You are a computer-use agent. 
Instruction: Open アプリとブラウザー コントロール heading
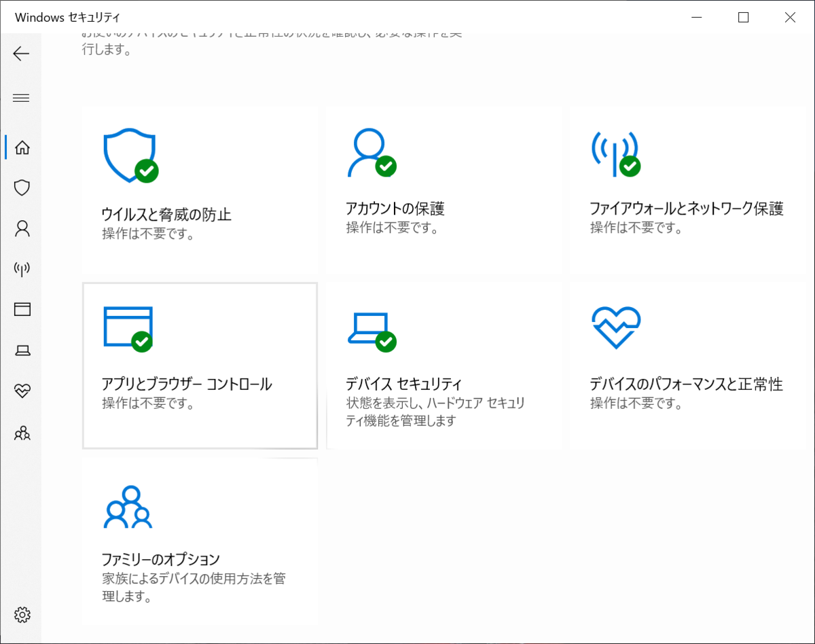187,384
